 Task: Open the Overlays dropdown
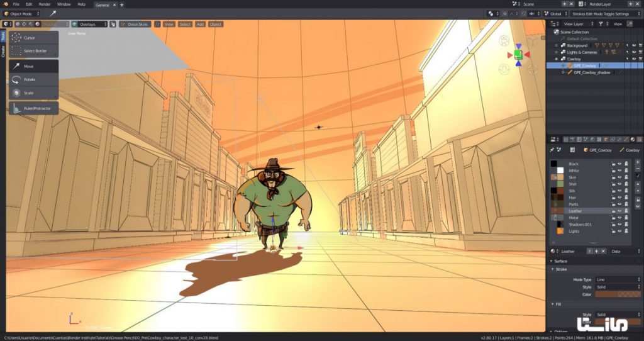point(93,25)
